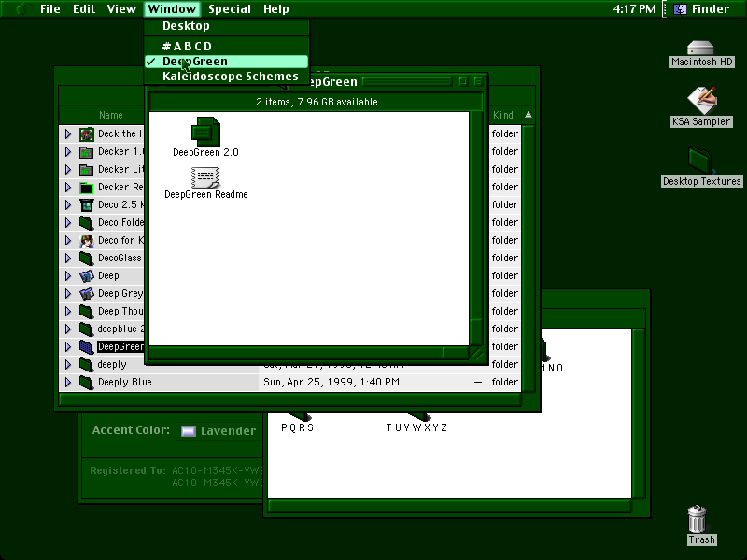Expand the Deep Grey folder disclosure triangle
This screenshot has width=747, height=560.
(67, 293)
